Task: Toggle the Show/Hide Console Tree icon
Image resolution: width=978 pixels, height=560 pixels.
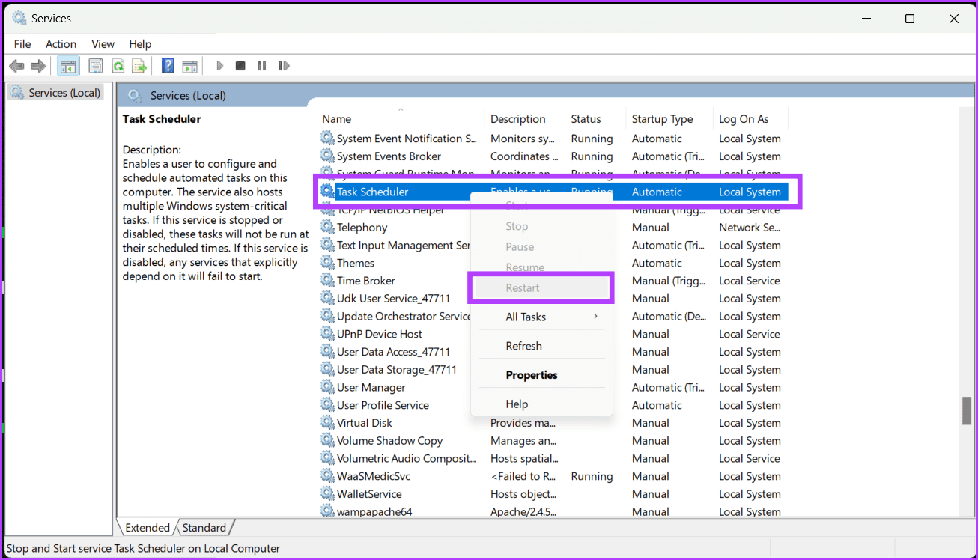Action: coord(68,65)
